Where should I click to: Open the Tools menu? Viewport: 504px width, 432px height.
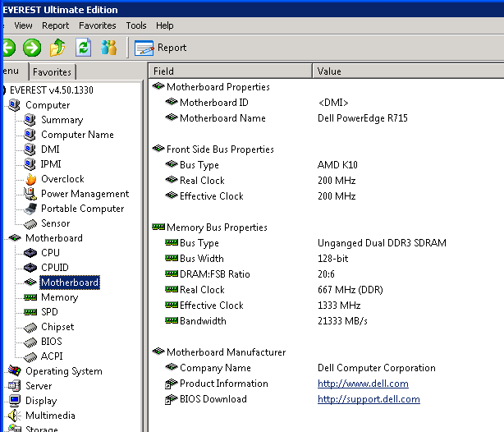tap(136, 25)
